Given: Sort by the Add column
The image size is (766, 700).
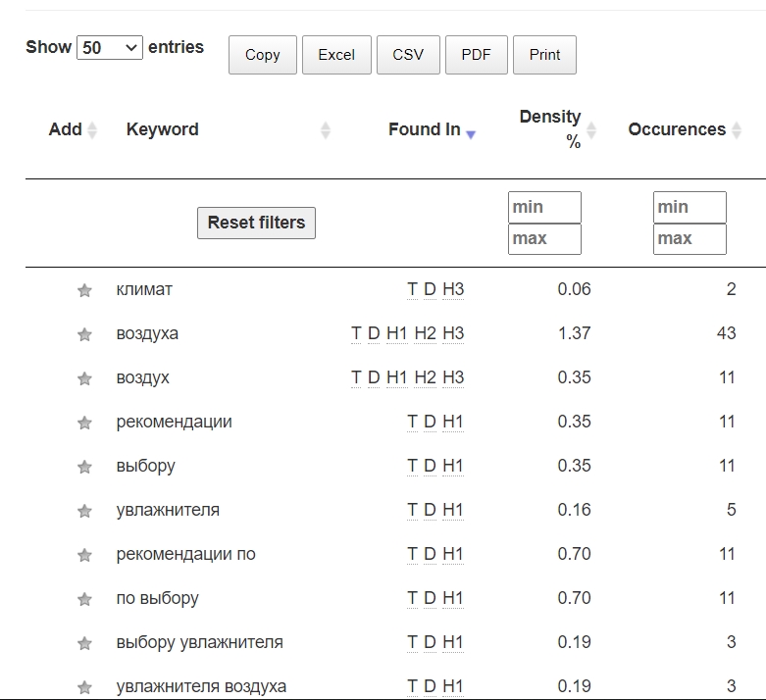Looking at the screenshot, I should [66, 129].
